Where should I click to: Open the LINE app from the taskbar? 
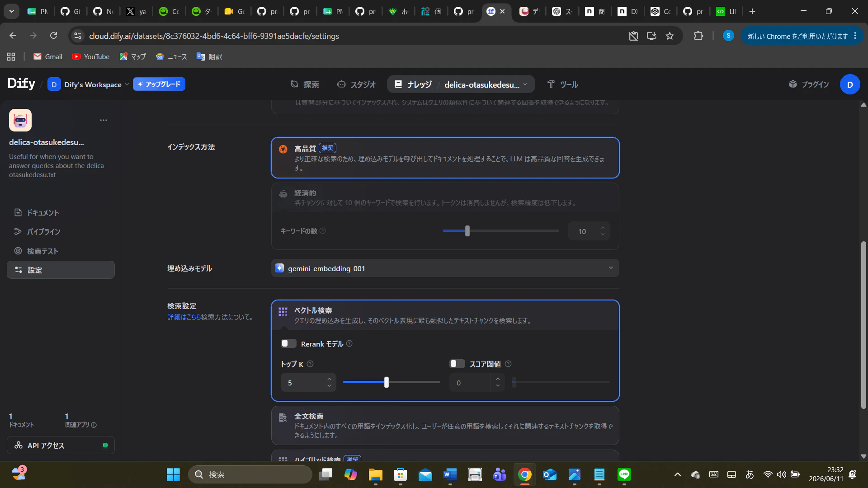(624, 474)
